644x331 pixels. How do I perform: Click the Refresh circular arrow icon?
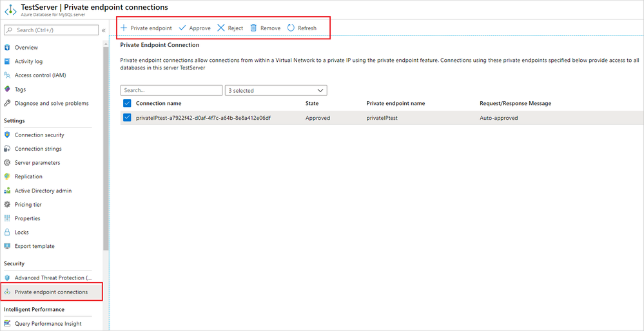point(291,28)
